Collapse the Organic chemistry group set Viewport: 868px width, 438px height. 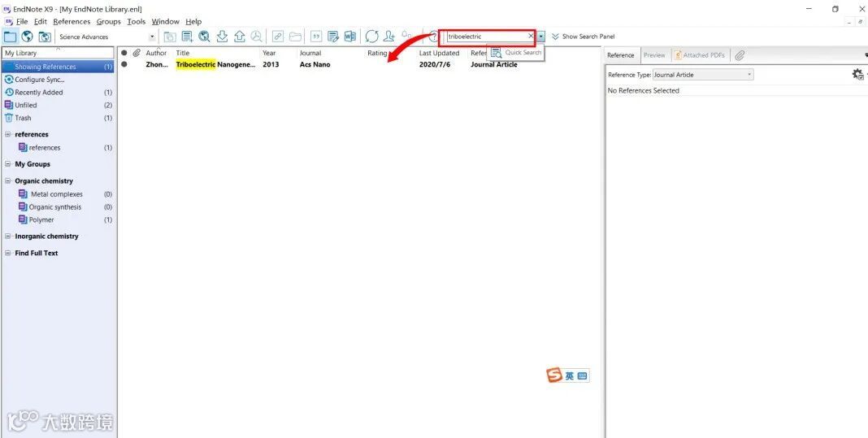[8, 181]
